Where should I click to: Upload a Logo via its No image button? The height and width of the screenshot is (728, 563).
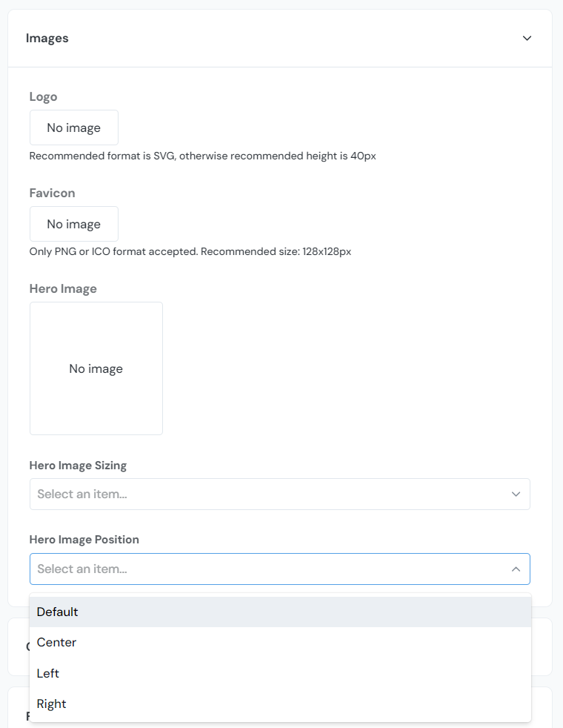[x=73, y=127]
